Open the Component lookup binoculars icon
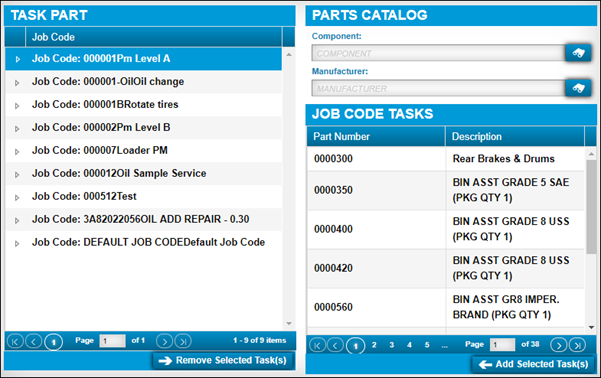The image size is (601, 378). tap(578, 53)
